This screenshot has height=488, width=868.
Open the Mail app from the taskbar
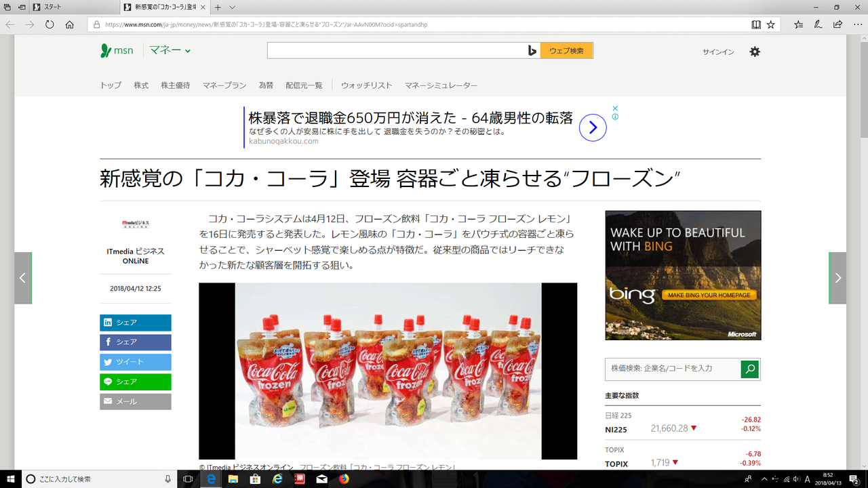coord(321,479)
